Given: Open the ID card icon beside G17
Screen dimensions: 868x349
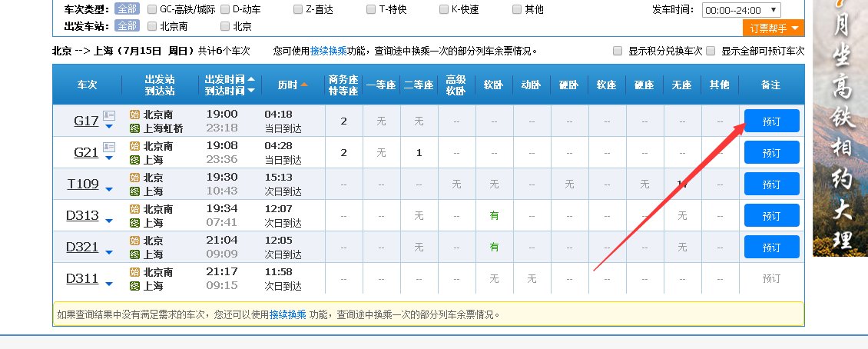Looking at the screenshot, I should pos(109,115).
